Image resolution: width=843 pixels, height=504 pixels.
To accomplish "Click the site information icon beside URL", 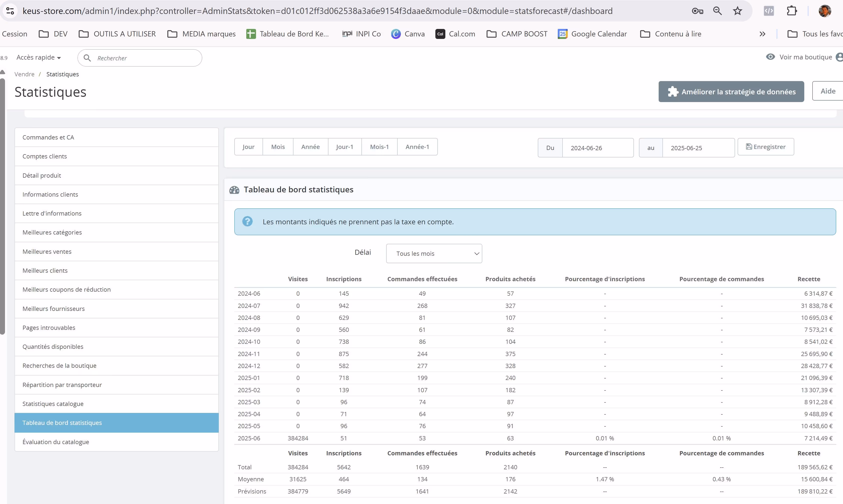I will [x=10, y=11].
